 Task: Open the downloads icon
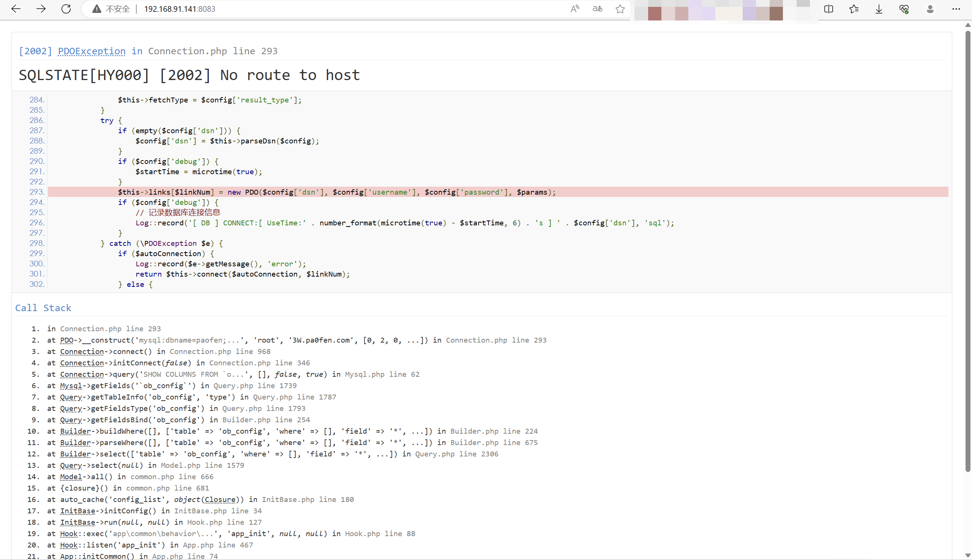point(879,9)
